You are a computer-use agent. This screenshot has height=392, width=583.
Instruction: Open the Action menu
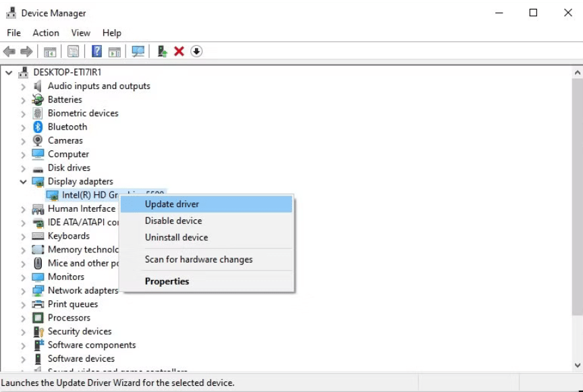(x=45, y=32)
